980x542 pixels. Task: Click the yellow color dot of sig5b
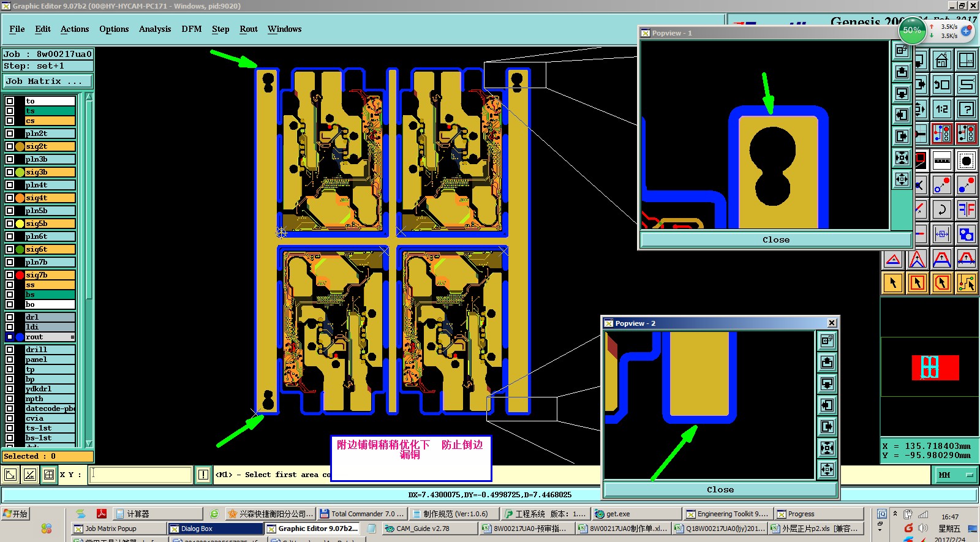click(x=20, y=224)
